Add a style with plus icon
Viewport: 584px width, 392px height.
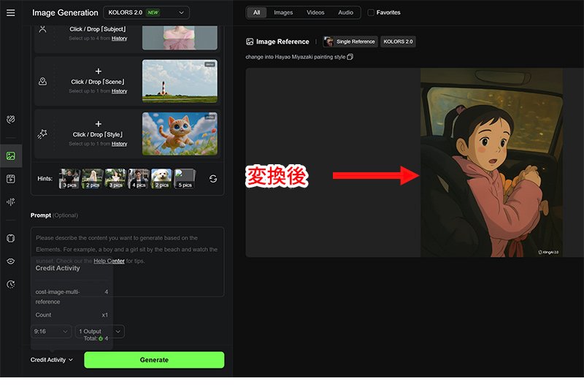click(99, 123)
